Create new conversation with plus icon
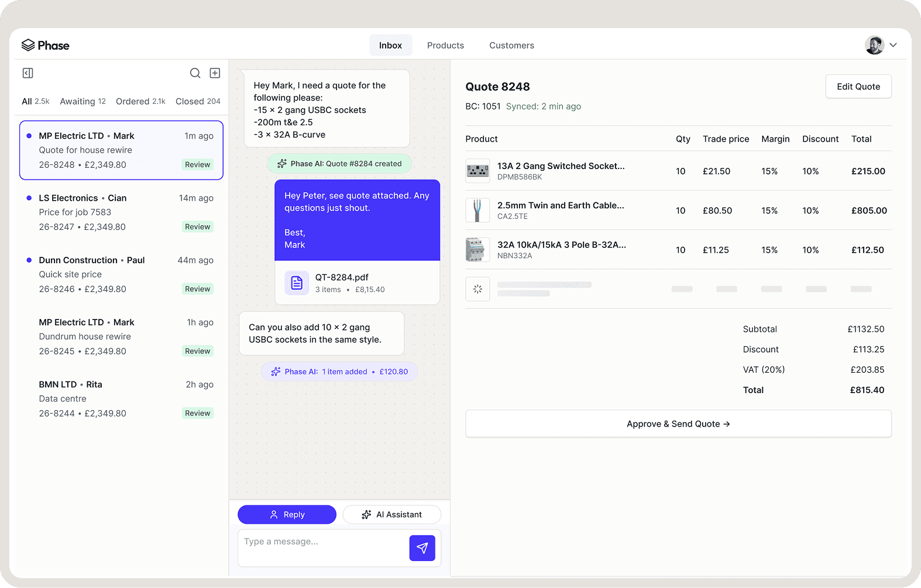Screen dimensions: 921x588 215,73
